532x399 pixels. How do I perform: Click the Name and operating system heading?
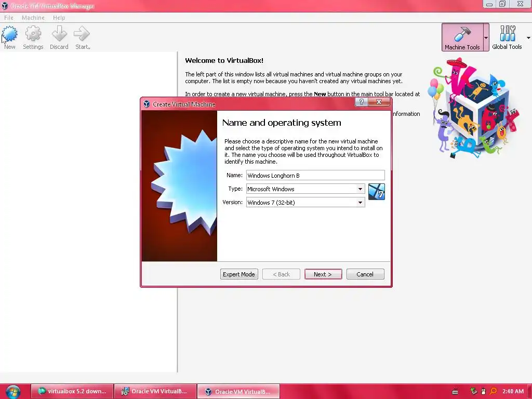pyautogui.click(x=282, y=123)
